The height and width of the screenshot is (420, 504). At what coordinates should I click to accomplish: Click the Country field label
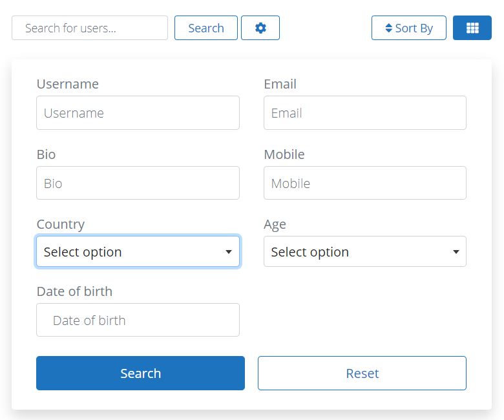pos(61,224)
